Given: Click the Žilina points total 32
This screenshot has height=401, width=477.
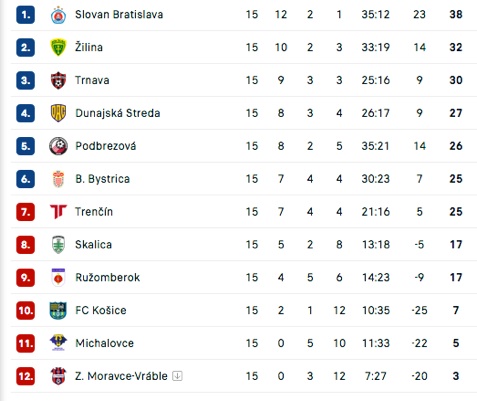Looking at the screenshot, I should coord(456,47).
